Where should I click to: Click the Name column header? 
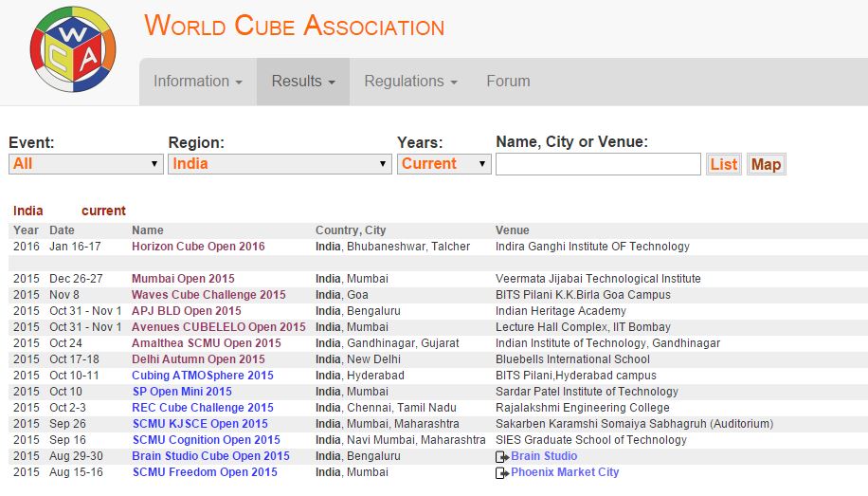(x=147, y=230)
